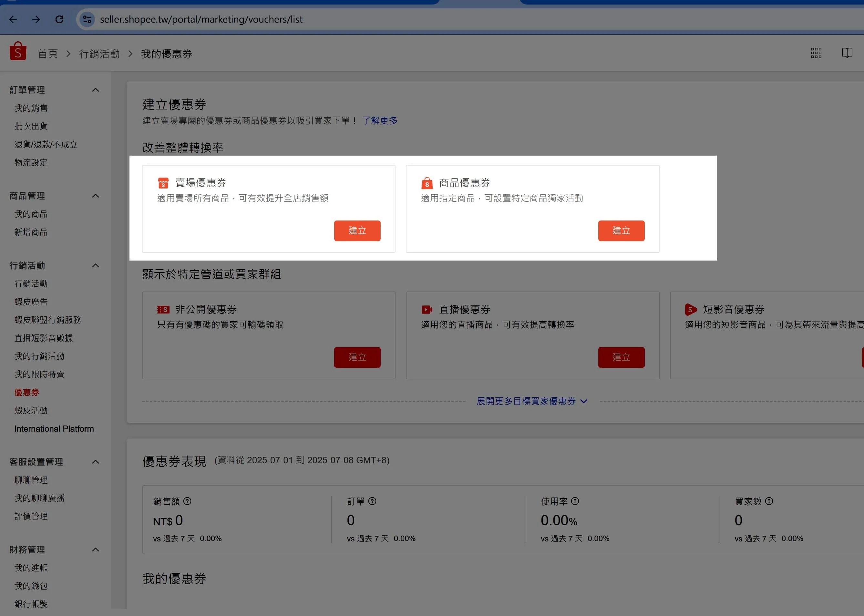Open the seller education book icon
Image resolution: width=864 pixels, height=616 pixels.
(x=847, y=53)
